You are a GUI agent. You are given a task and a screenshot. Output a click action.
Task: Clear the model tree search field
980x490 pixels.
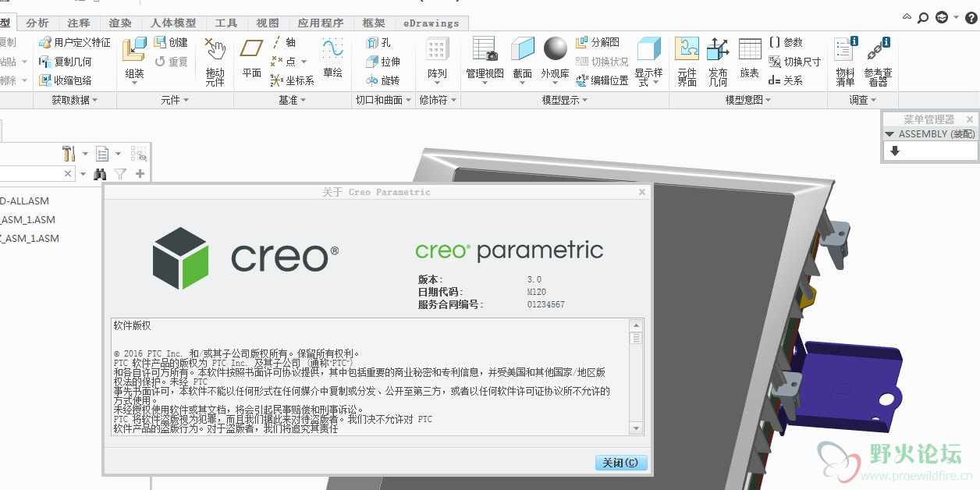click(x=68, y=174)
